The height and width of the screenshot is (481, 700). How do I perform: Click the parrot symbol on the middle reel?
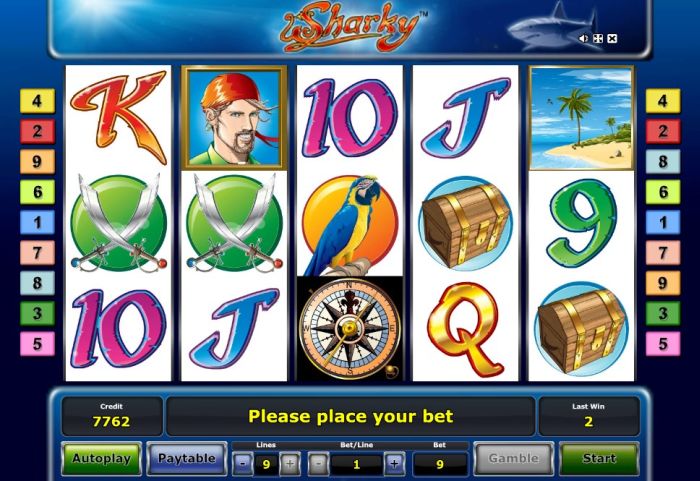coord(350,224)
